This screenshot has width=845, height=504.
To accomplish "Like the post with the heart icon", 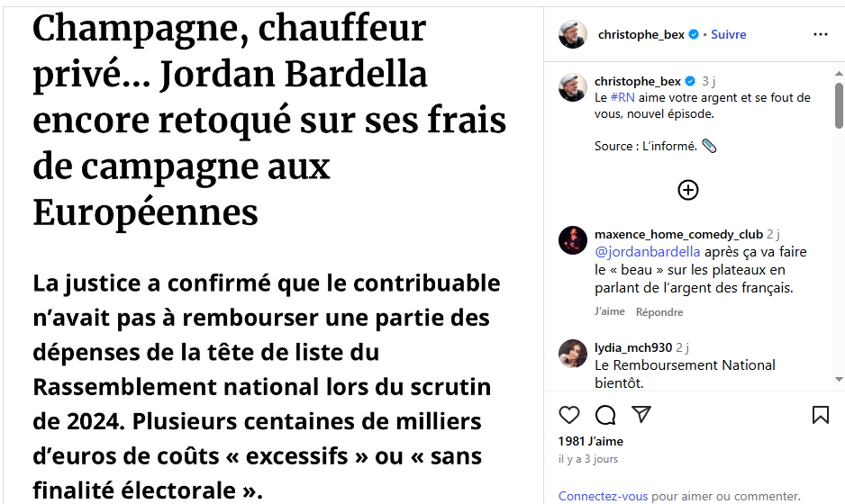I will (569, 415).
